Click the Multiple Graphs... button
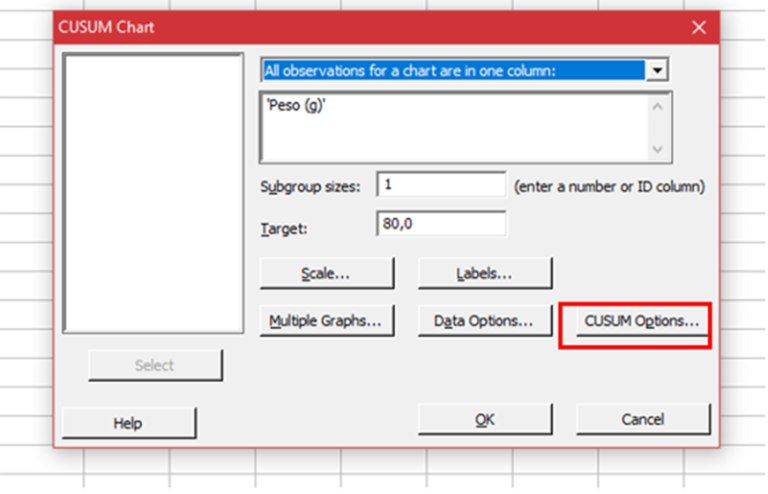 326,321
